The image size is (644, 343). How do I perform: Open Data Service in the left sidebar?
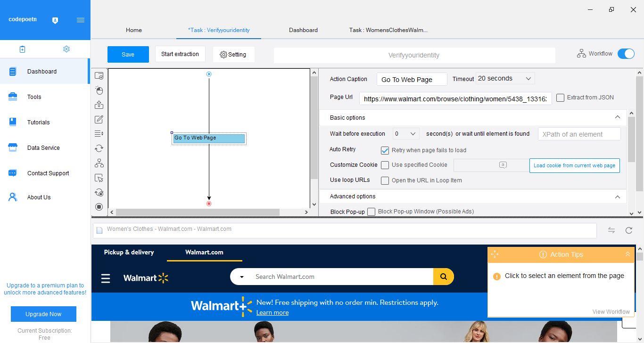[x=45, y=148]
